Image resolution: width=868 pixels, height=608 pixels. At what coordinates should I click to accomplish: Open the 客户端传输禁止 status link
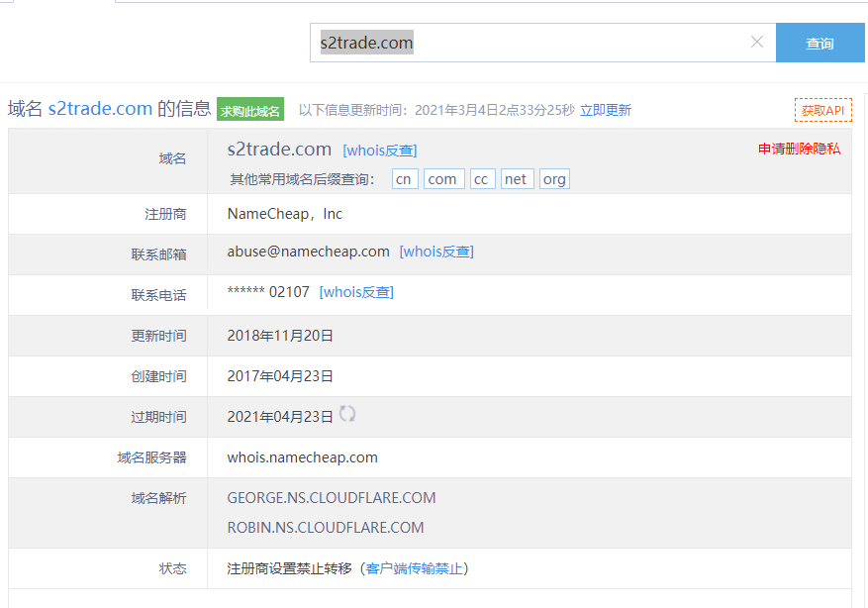(x=414, y=568)
